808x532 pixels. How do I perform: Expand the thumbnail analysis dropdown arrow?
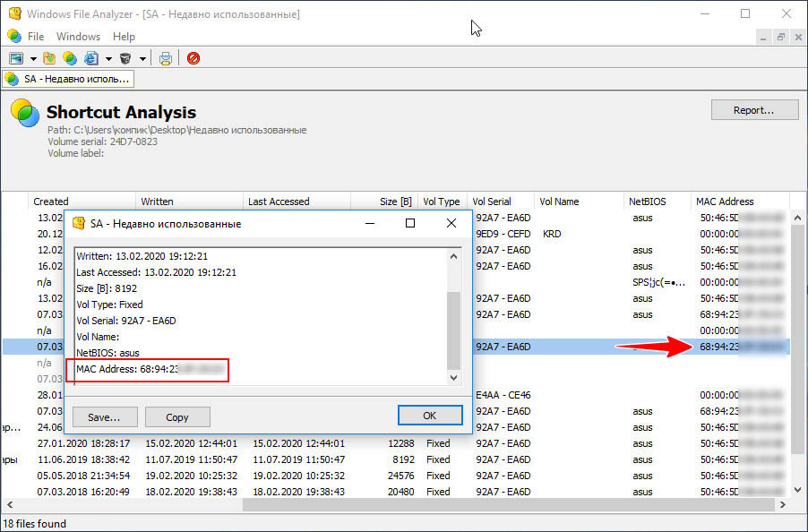tap(33, 59)
